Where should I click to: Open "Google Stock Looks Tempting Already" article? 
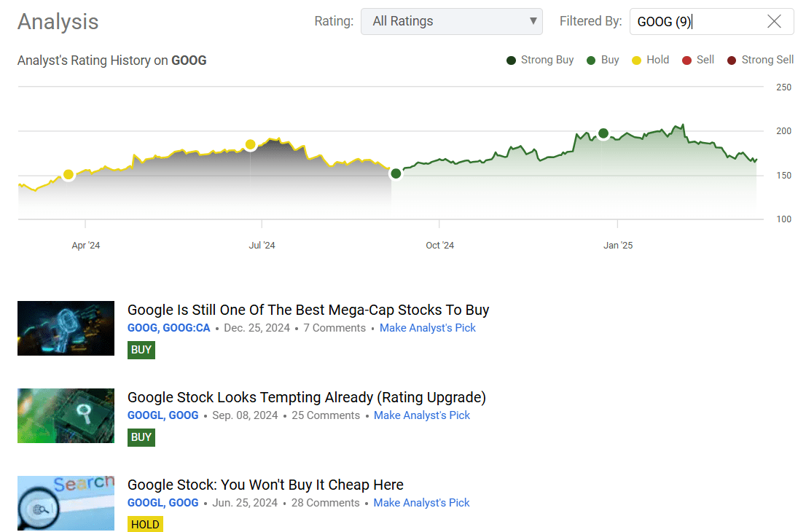pos(306,397)
